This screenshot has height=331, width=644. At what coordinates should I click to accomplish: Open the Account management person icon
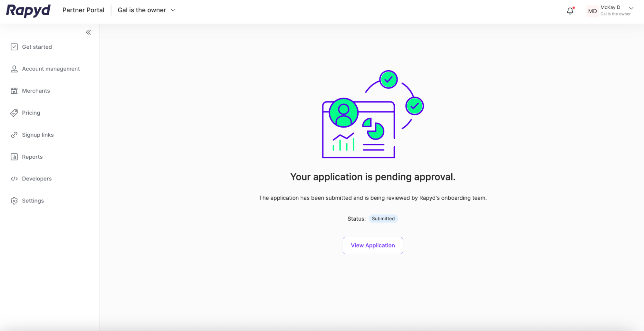pos(14,69)
